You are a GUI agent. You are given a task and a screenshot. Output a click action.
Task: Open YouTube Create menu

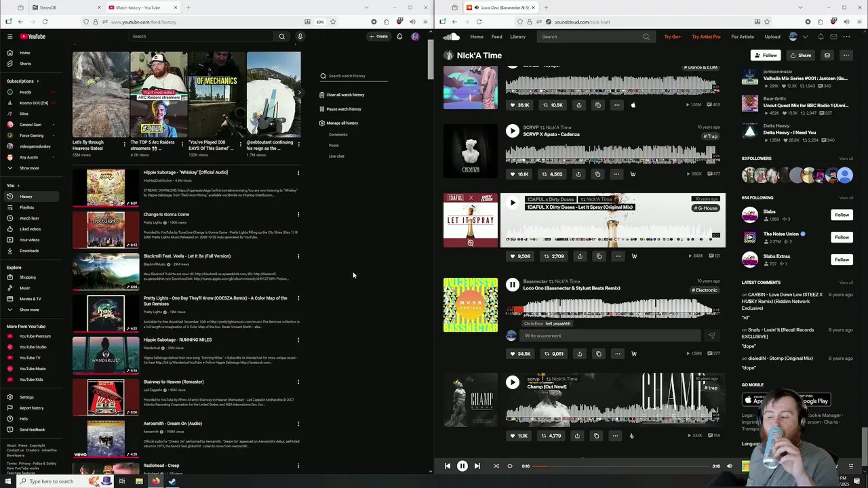[x=378, y=37]
